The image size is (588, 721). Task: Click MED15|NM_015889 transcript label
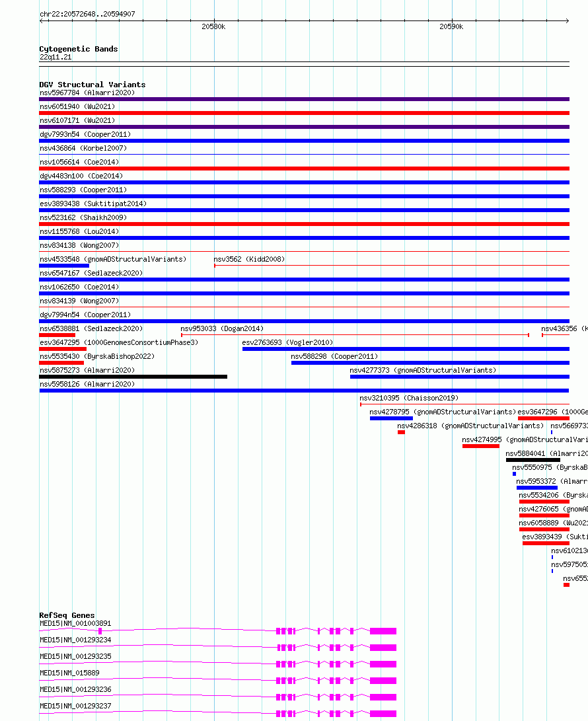69,673
